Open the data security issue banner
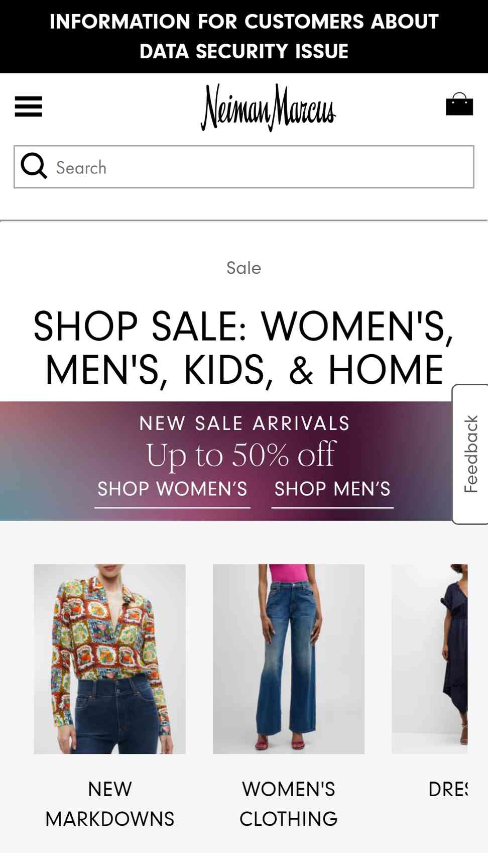This screenshot has width=488, height=868. [244, 37]
